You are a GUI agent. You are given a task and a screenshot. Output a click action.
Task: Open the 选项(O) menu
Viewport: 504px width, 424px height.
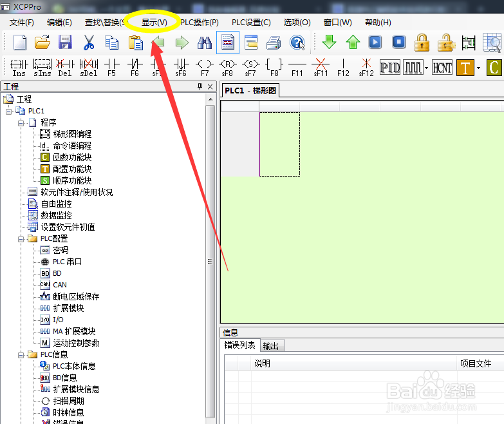pyautogui.click(x=297, y=23)
